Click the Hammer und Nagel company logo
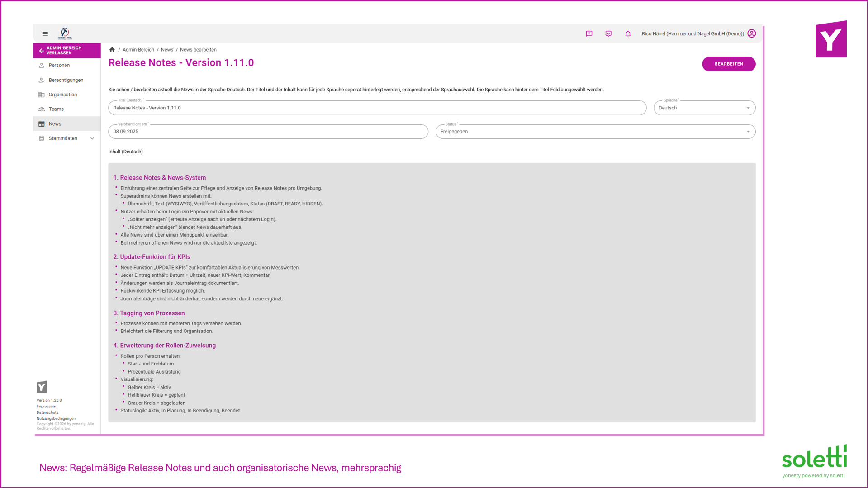868x488 pixels. click(65, 34)
